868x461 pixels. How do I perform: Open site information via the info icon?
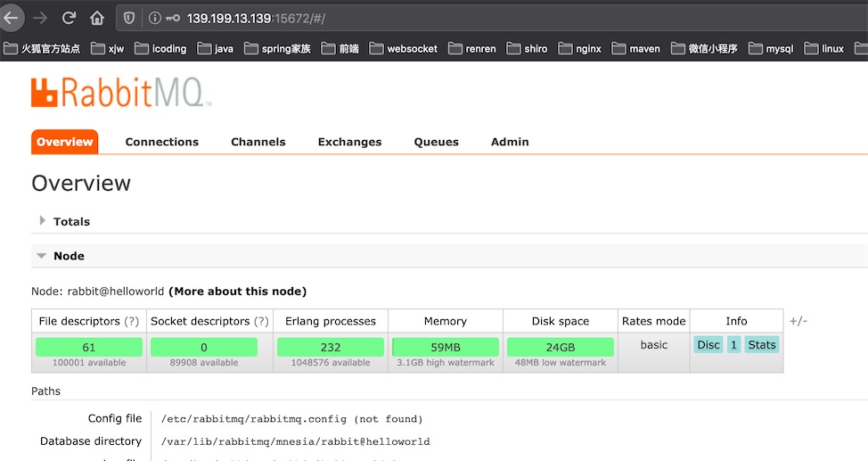pyautogui.click(x=155, y=19)
